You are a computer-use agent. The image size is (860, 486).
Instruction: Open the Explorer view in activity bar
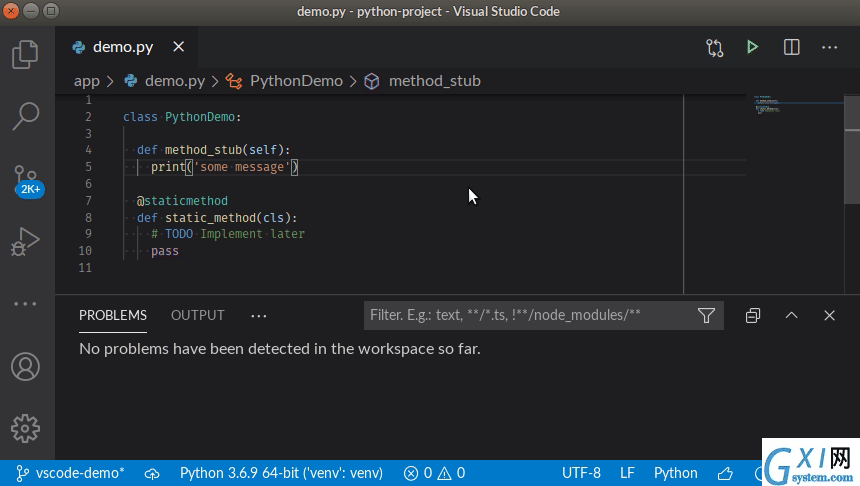click(25, 54)
